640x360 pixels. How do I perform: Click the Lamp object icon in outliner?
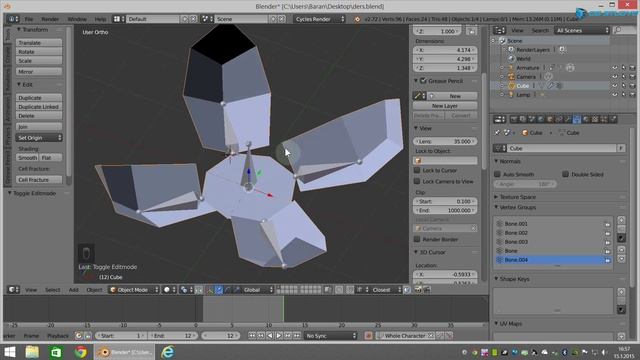click(x=511, y=95)
